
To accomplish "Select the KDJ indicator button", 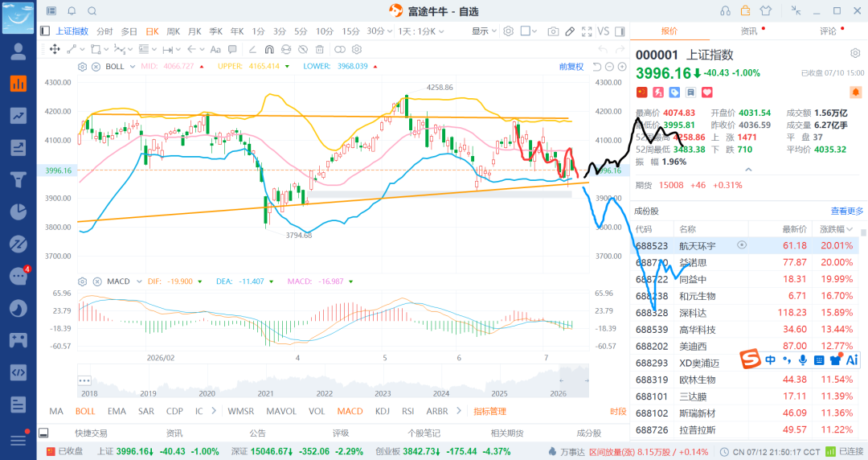I will click(x=383, y=411).
